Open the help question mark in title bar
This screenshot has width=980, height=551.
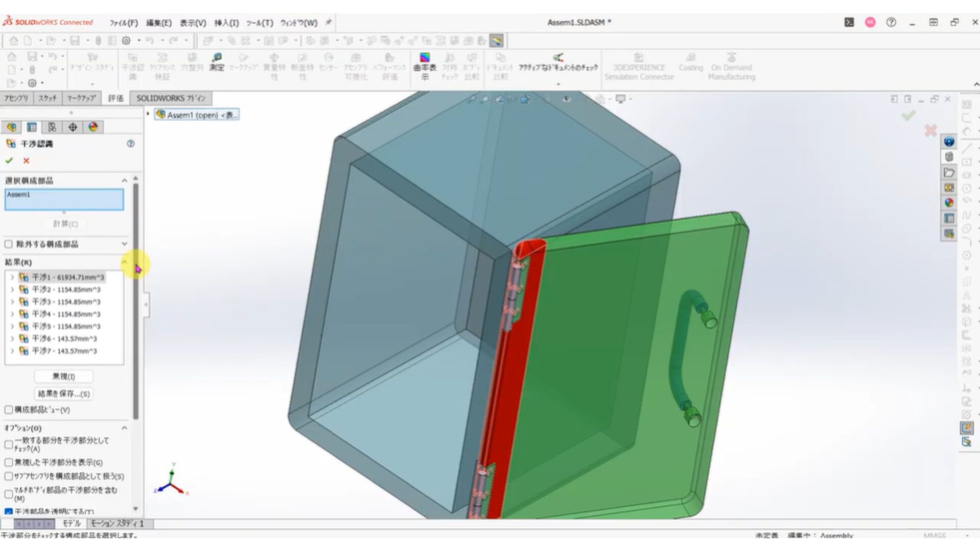(x=891, y=22)
